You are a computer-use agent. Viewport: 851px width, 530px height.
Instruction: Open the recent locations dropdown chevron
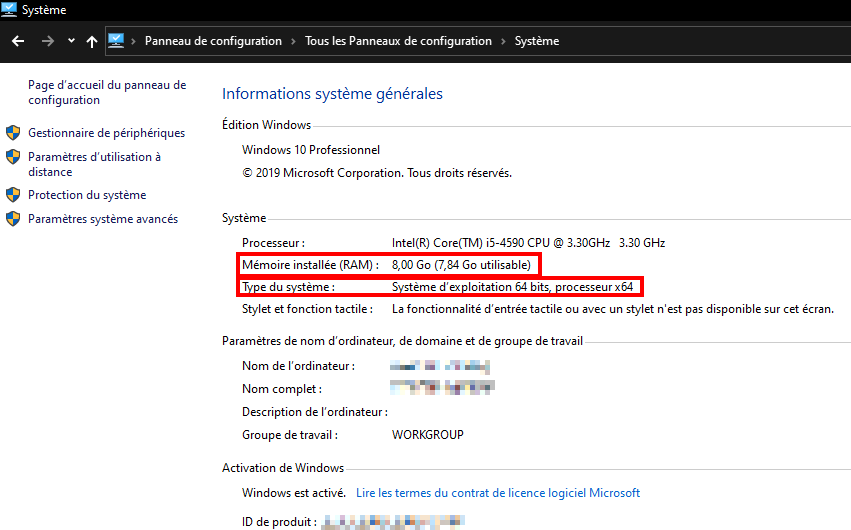(x=71, y=41)
